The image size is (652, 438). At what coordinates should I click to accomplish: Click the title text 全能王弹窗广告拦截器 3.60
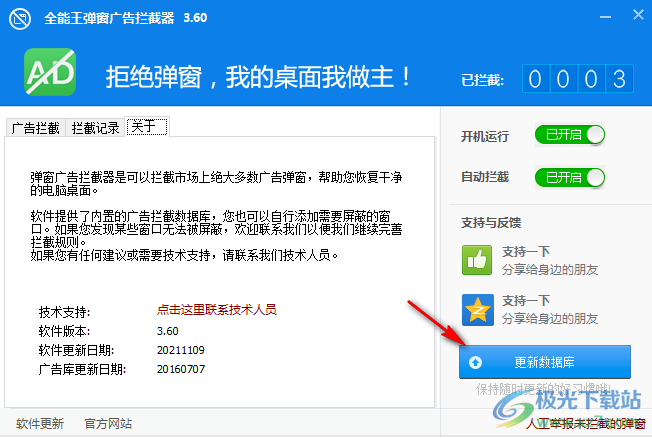126,18
